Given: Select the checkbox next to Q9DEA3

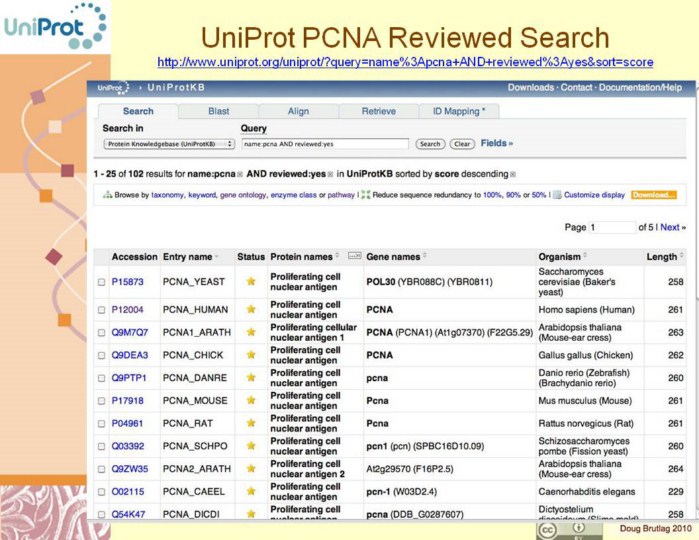Looking at the screenshot, I should coord(102,355).
